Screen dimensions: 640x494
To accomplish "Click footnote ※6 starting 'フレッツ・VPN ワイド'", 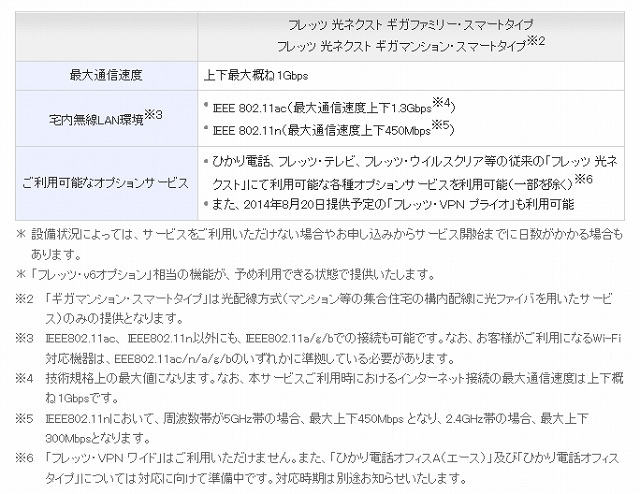I will 318,468.
